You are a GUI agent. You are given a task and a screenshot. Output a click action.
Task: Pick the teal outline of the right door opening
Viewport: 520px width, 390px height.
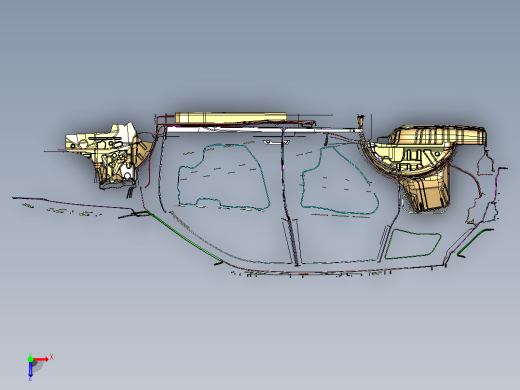(339, 180)
